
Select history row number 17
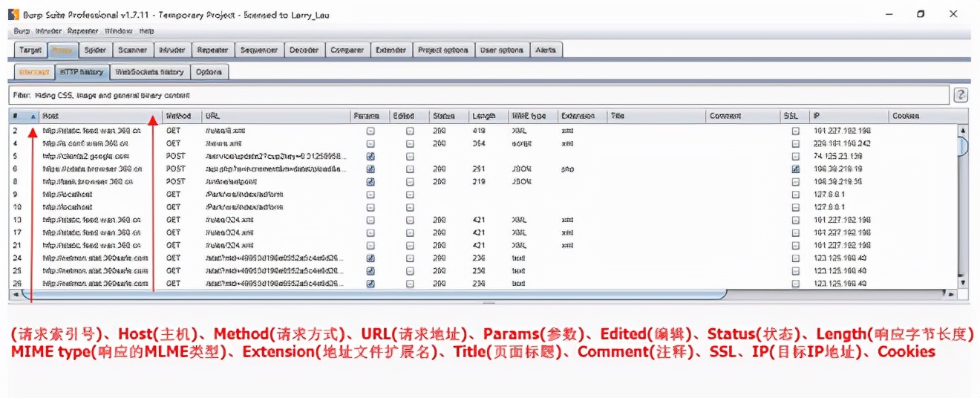point(483,232)
